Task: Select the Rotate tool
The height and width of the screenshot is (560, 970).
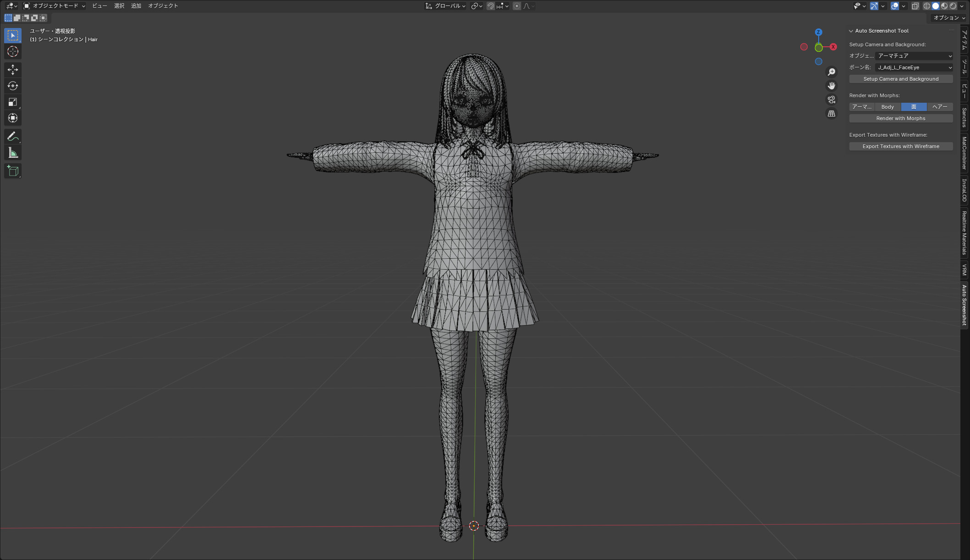Action: [13, 86]
